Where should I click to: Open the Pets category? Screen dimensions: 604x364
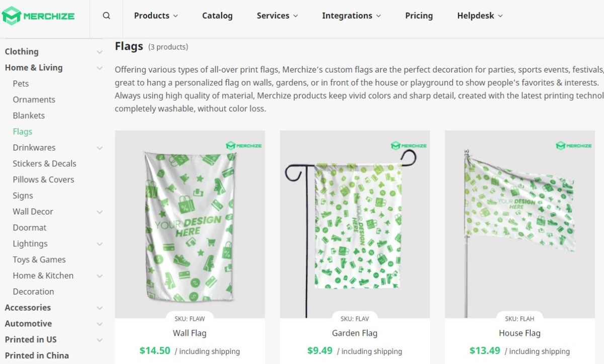[x=21, y=84]
